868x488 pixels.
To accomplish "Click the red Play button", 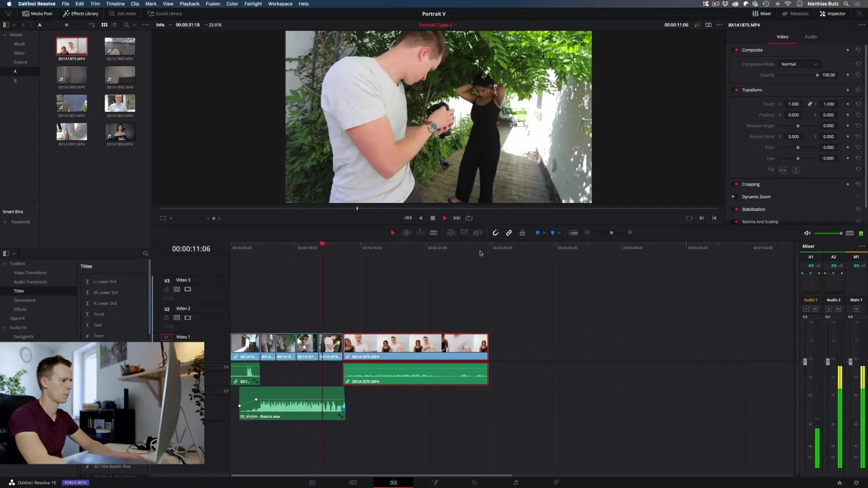I will (x=444, y=218).
